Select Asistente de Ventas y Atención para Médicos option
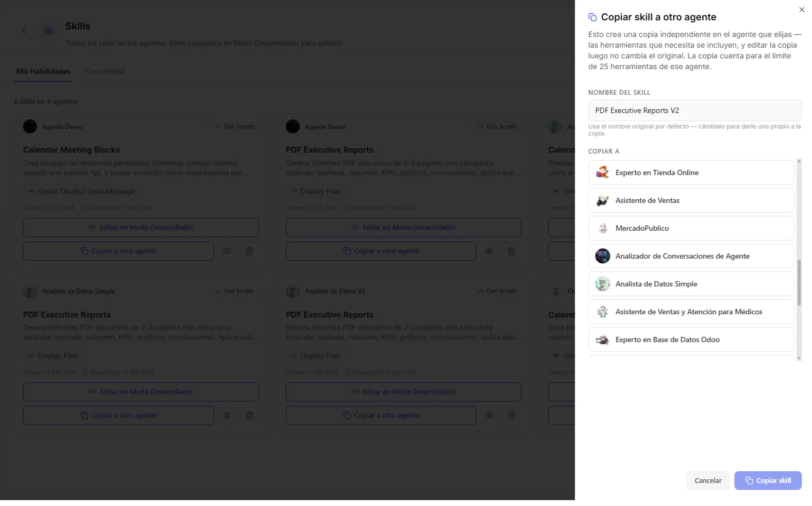The image size is (812, 506). coord(691,312)
